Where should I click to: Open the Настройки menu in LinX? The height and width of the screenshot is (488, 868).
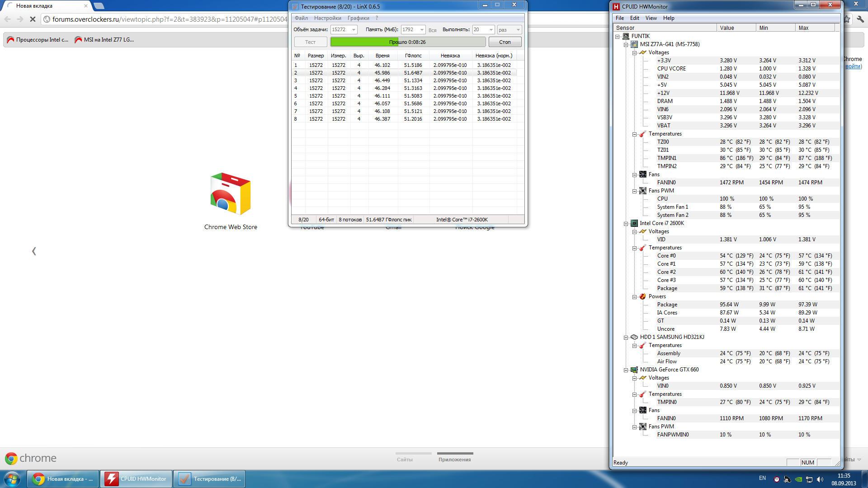(327, 18)
